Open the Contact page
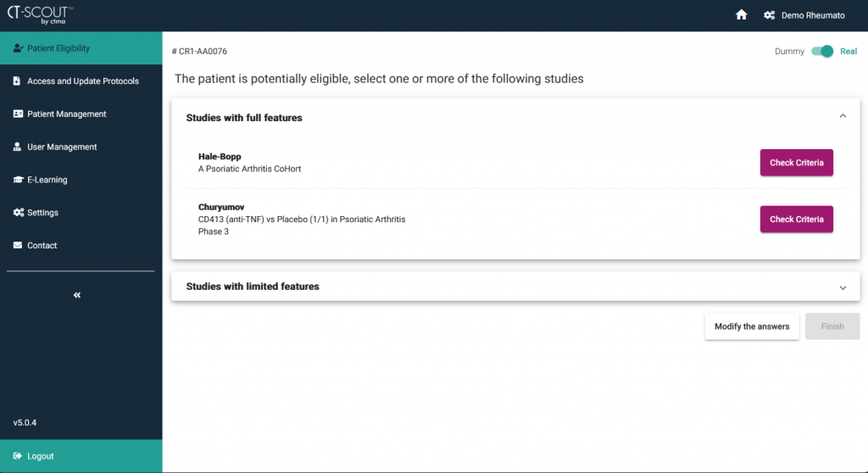Screen dimensions: 868x473 [x=81, y=245]
